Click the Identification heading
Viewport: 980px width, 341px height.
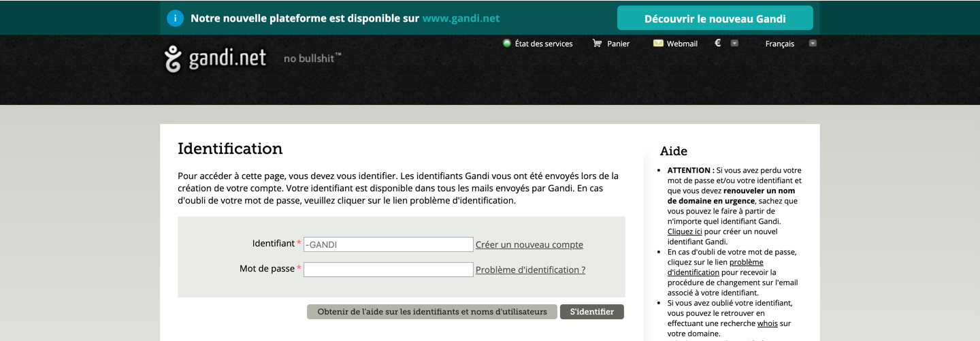coord(230,148)
